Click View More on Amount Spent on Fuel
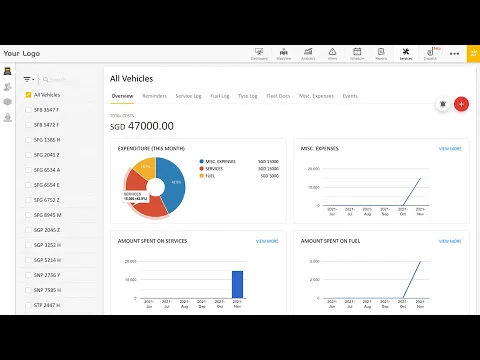This screenshot has width=480, height=360. (x=450, y=241)
